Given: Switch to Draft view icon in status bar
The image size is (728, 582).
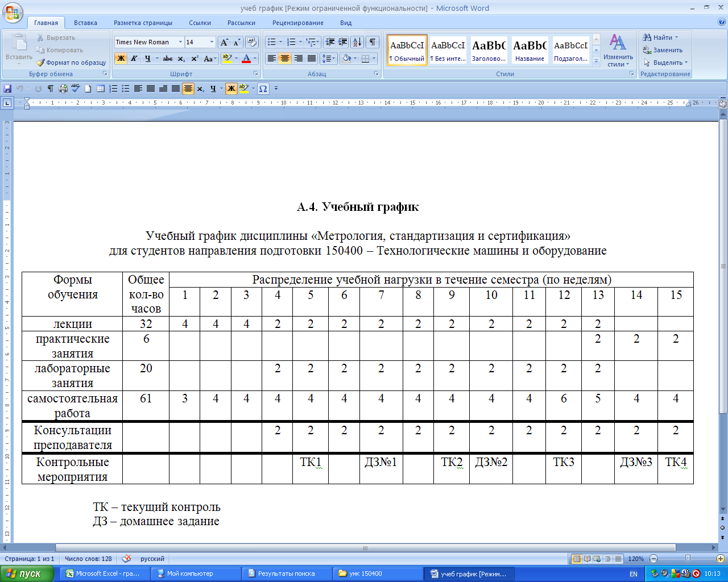Looking at the screenshot, I should [618, 559].
